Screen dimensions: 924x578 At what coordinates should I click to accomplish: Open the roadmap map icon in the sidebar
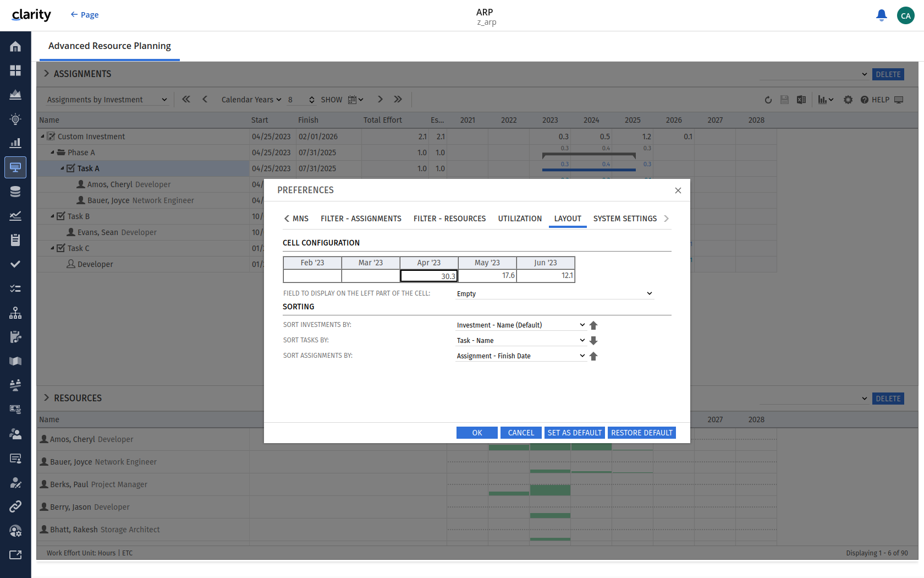[15, 361]
